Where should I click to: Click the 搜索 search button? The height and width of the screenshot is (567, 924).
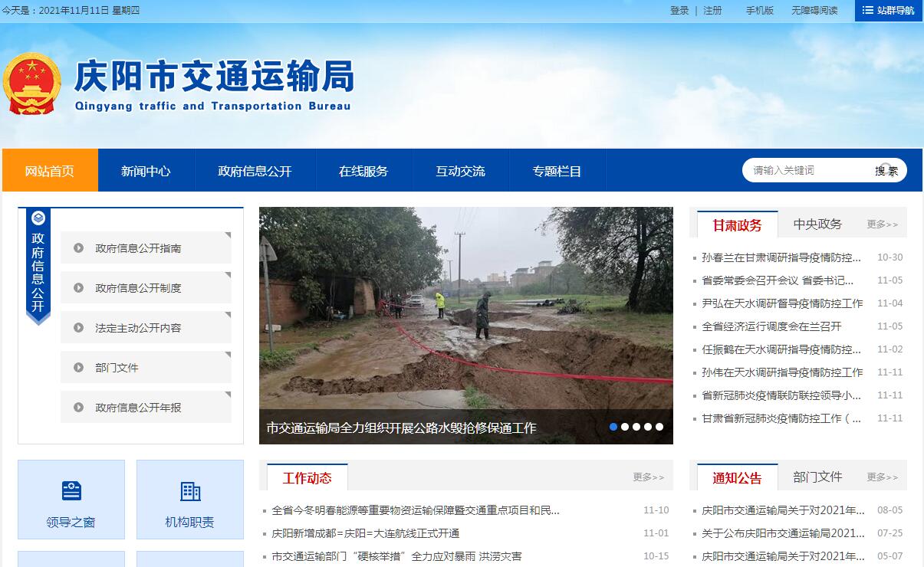(886, 171)
